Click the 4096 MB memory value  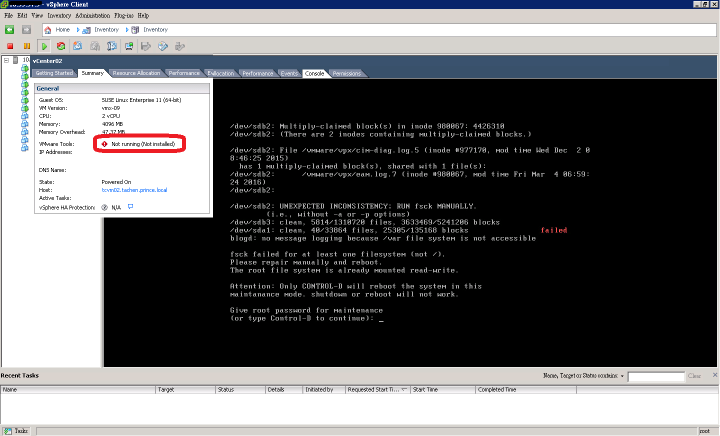point(112,124)
